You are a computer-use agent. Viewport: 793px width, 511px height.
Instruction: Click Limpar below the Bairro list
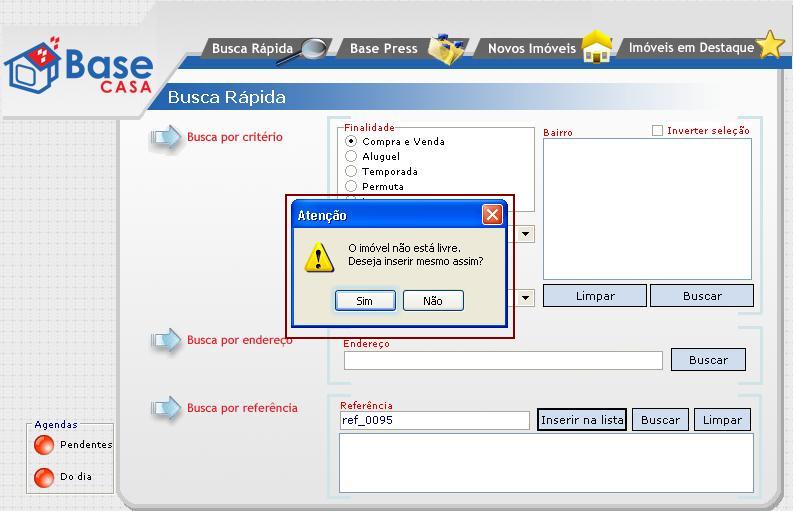click(595, 296)
